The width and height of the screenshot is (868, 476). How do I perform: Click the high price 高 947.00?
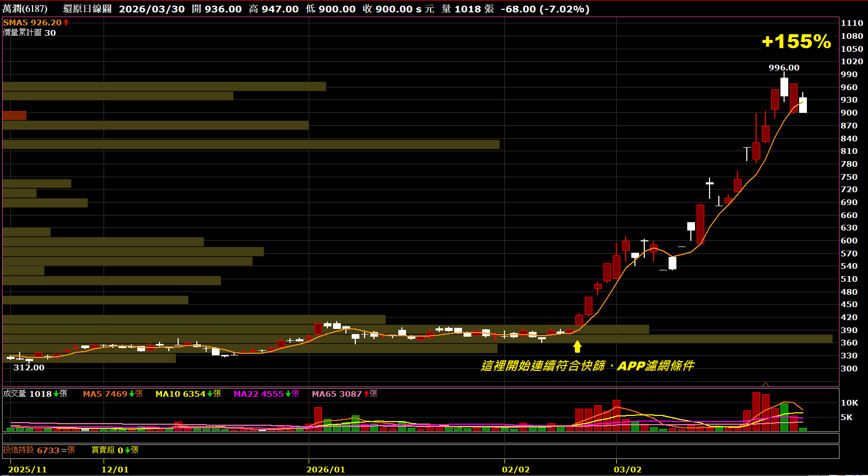click(x=273, y=9)
